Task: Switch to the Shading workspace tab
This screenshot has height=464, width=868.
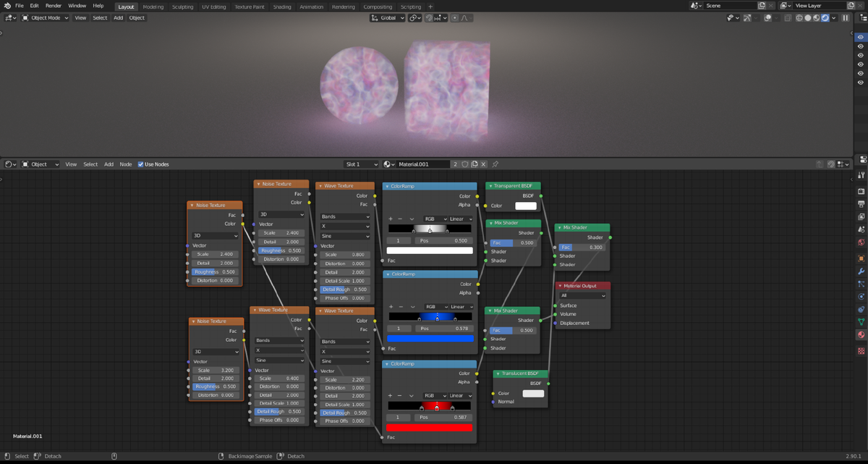Action: point(282,6)
